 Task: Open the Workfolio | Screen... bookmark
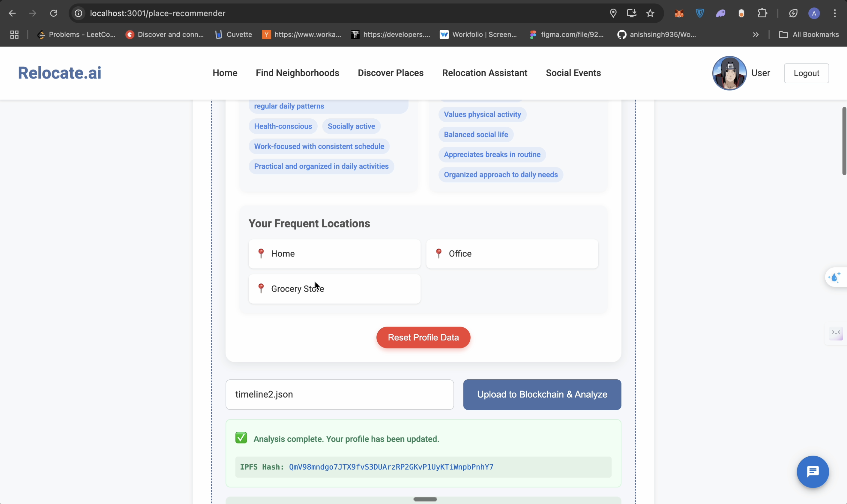[x=478, y=35]
